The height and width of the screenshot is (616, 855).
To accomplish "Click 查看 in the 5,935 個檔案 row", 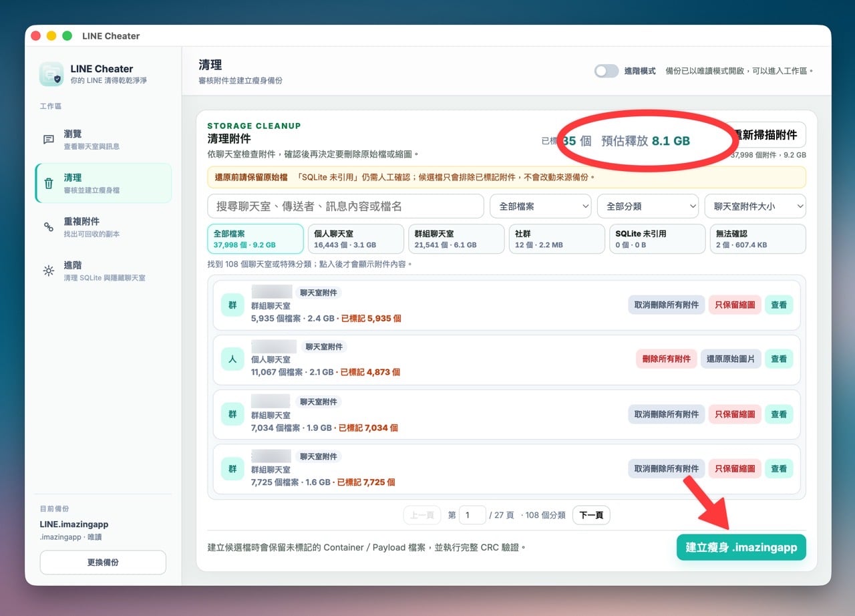I will click(779, 305).
